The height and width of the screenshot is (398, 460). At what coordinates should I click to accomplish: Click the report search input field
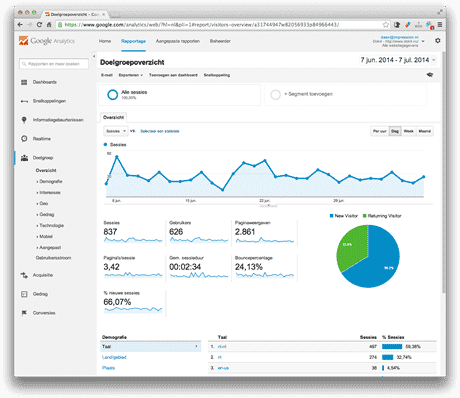point(54,64)
